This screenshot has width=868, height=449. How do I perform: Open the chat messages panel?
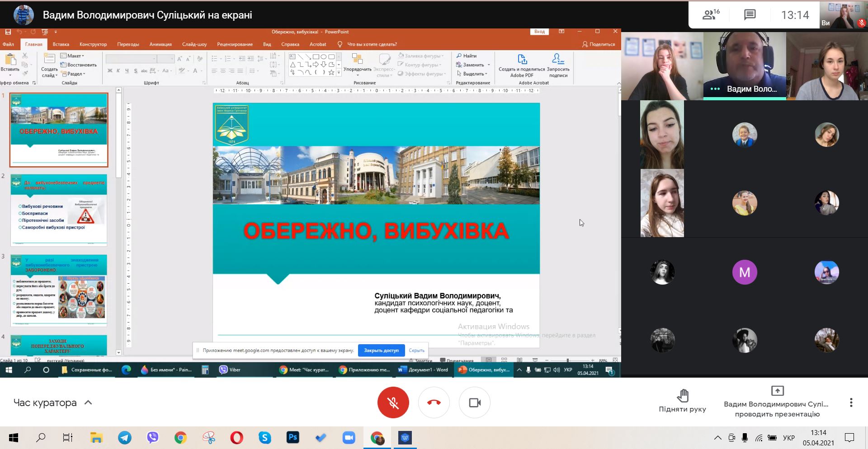point(750,15)
